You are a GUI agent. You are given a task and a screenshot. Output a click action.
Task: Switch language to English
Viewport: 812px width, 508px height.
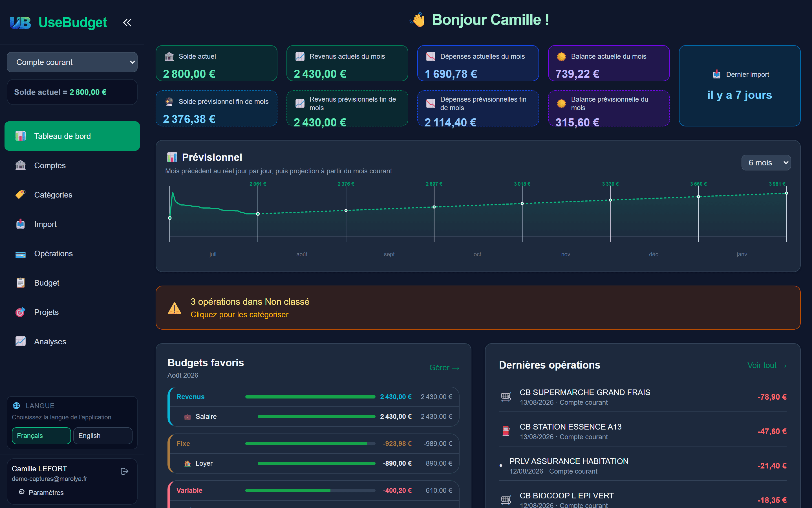coord(103,436)
